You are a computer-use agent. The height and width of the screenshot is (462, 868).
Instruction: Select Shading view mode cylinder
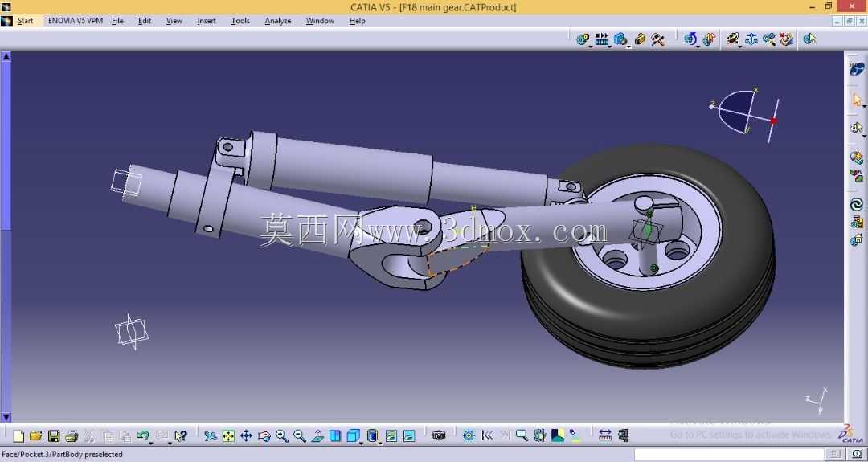tap(372, 436)
